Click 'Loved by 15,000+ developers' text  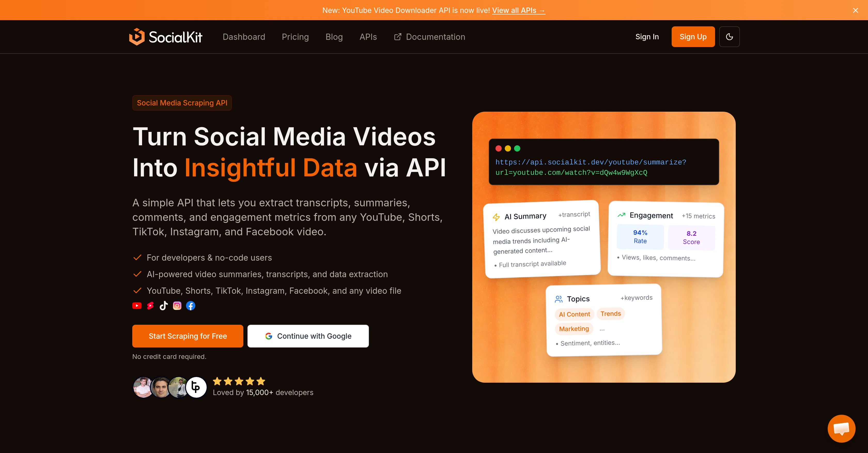pyautogui.click(x=263, y=392)
